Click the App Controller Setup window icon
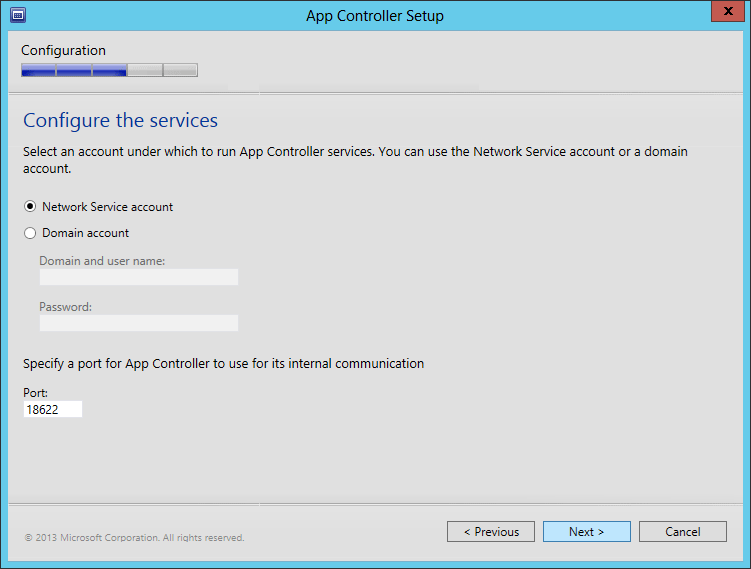This screenshot has width=751, height=569. [17, 15]
